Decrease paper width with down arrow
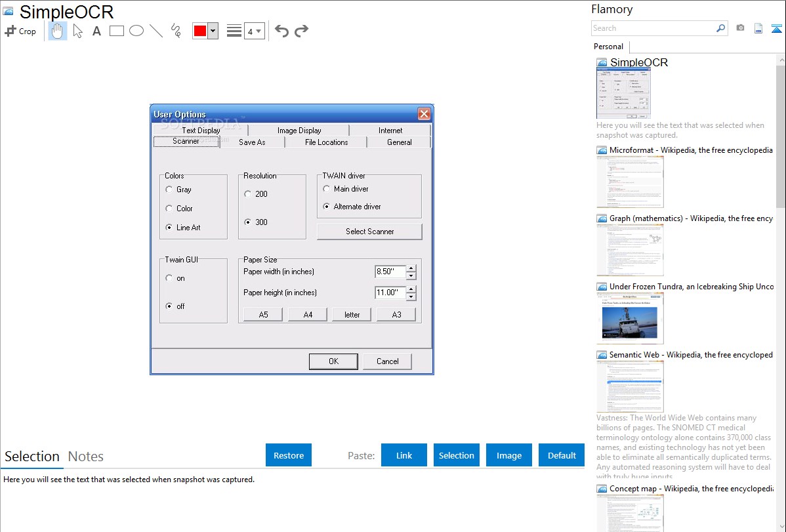 tap(411, 276)
